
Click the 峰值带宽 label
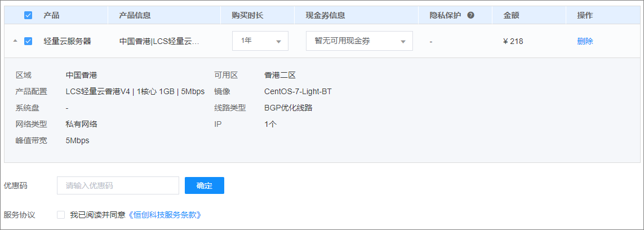coord(31,140)
